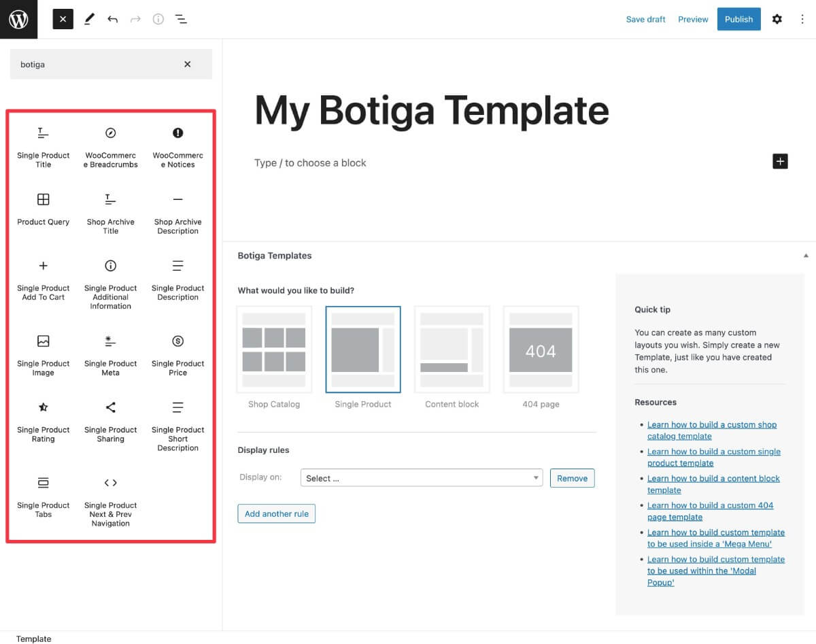This screenshot has height=644, width=816.
Task: Open custom 404 page template link
Action: pyautogui.click(x=710, y=511)
